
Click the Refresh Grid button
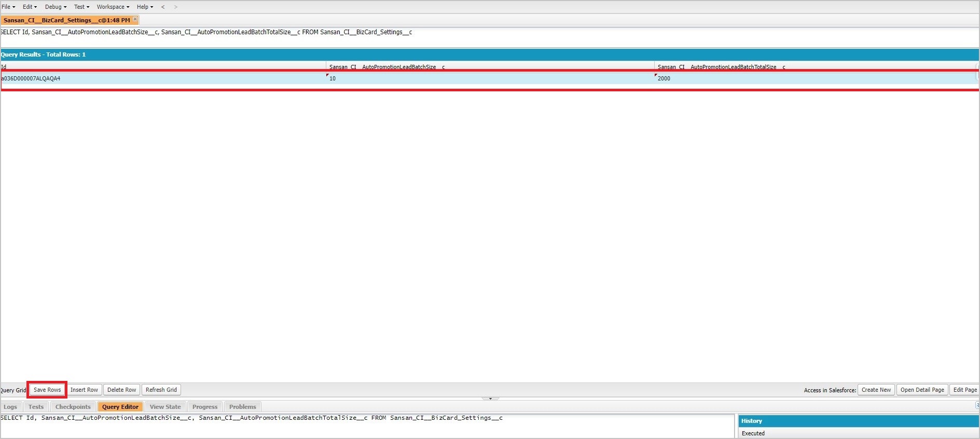pos(161,390)
